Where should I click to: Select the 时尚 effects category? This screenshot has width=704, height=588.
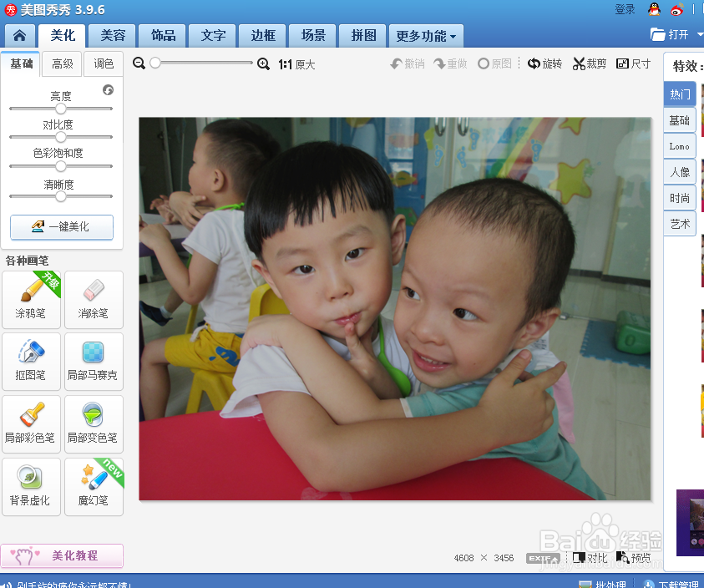pos(680,198)
